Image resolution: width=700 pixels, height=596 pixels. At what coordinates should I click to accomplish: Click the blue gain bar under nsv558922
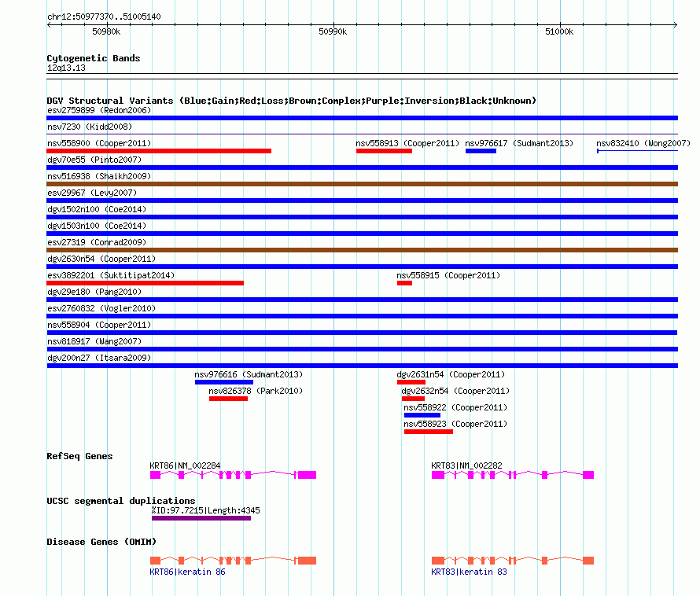coord(422,415)
